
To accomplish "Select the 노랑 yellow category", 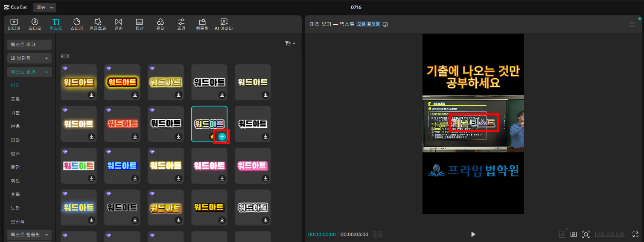I will (x=15, y=208).
